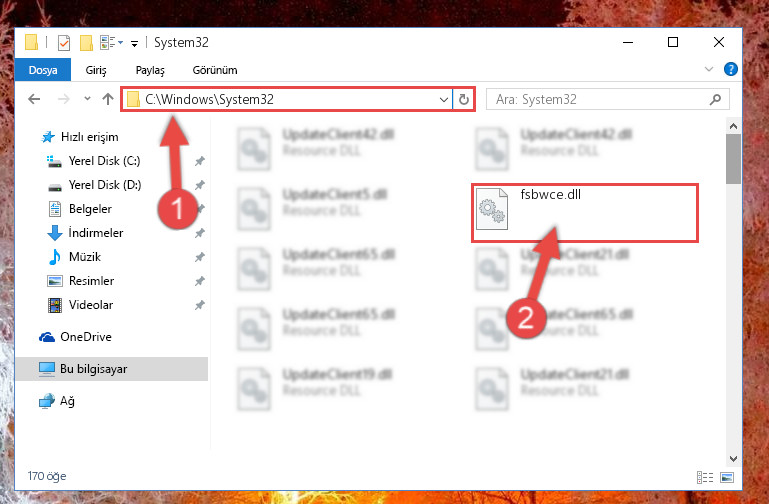The image size is (769, 504).
Task: Open the help question mark icon
Action: click(730, 70)
